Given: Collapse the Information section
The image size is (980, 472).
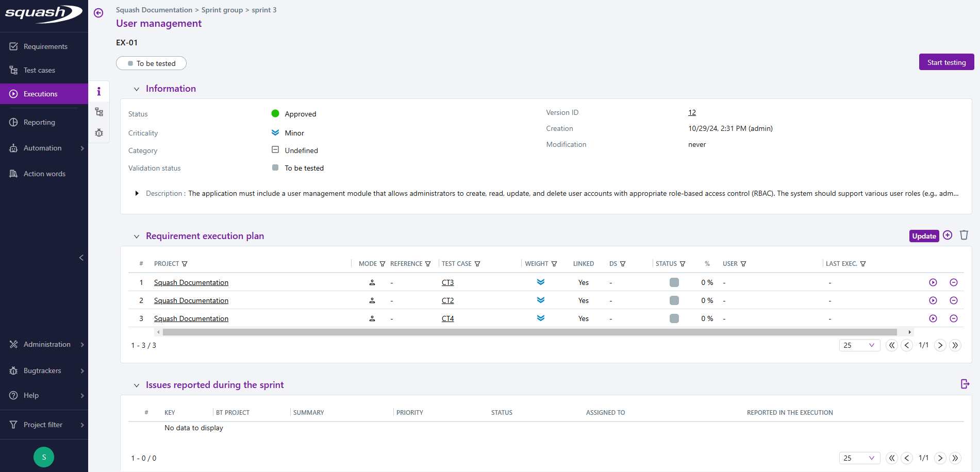Looking at the screenshot, I should (137, 89).
